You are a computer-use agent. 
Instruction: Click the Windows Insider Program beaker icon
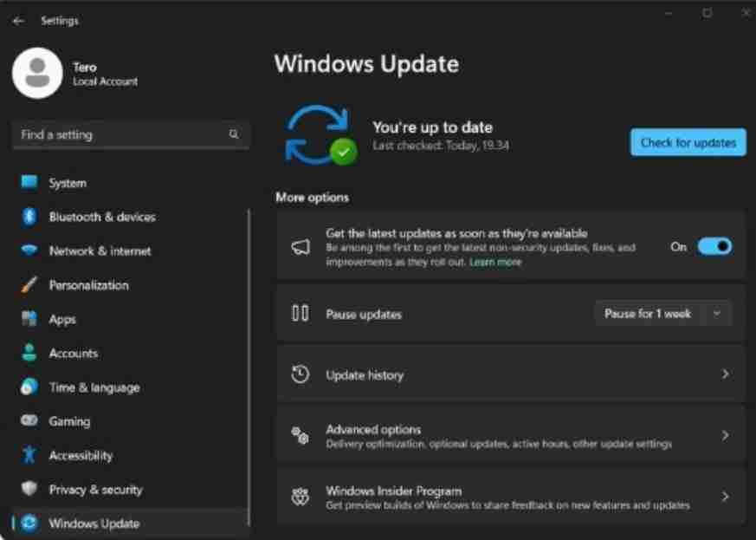(299, 496)
